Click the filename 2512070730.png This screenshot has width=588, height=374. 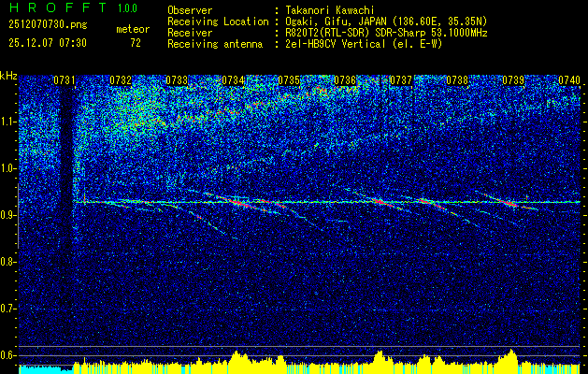(x=48, y=24)
